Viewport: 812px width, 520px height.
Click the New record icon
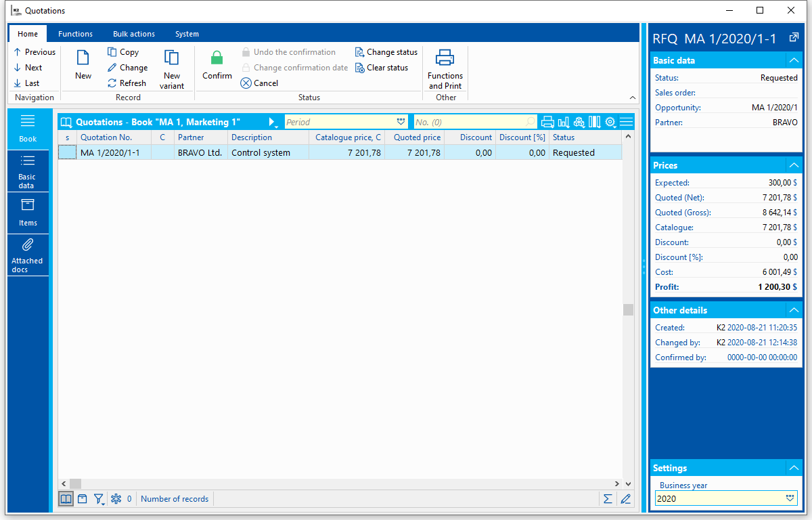[x=83, y=58]
